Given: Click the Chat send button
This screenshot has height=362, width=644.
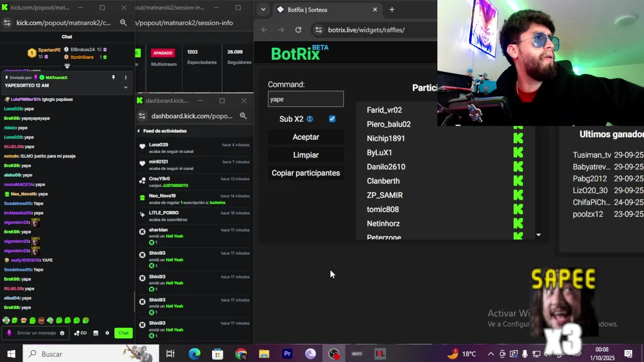Looking at the screenshot, I should click(x=123, y=333).
